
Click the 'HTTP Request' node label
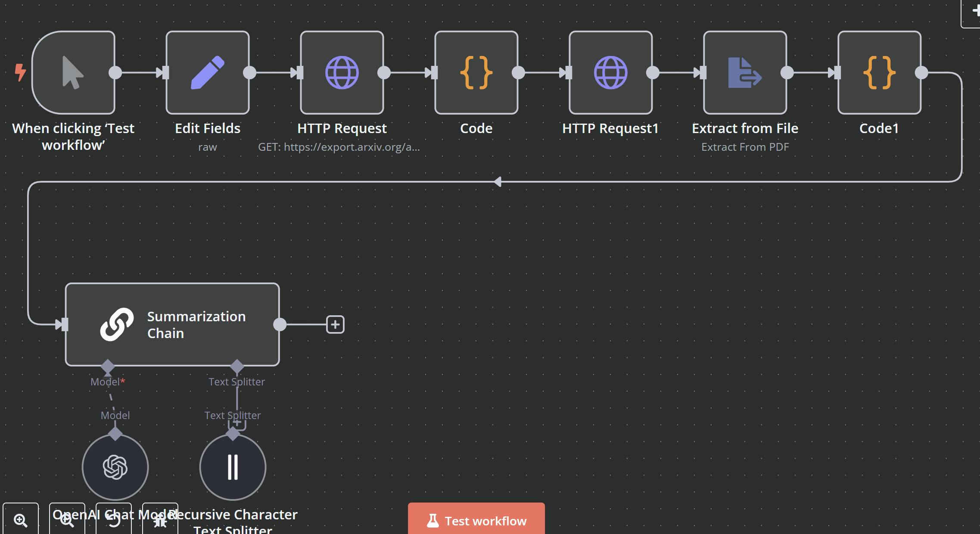[342, 128]
